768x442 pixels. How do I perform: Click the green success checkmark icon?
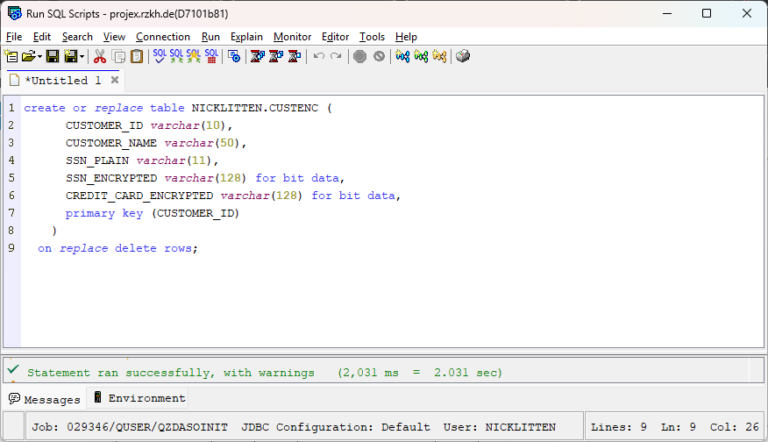pos(13,370)
